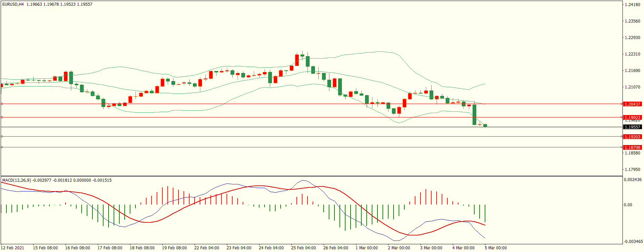Click the 1.17950 price scale value

632,170
